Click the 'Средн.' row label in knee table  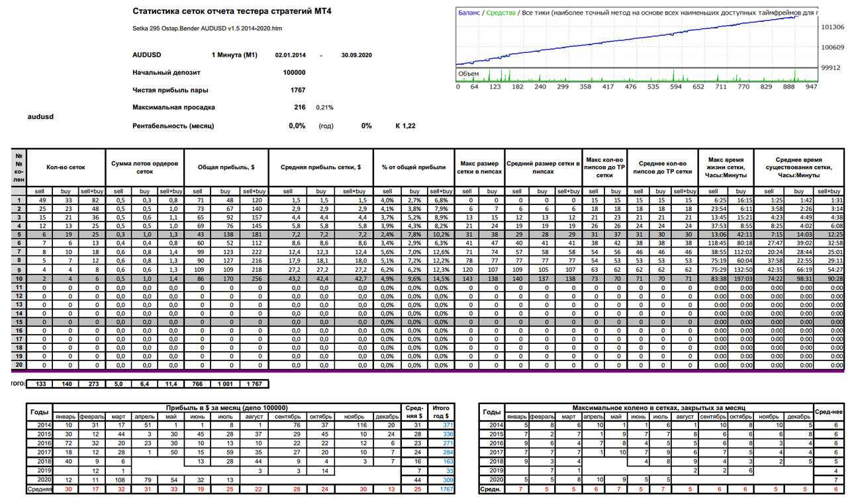click(x=491, y=489)
